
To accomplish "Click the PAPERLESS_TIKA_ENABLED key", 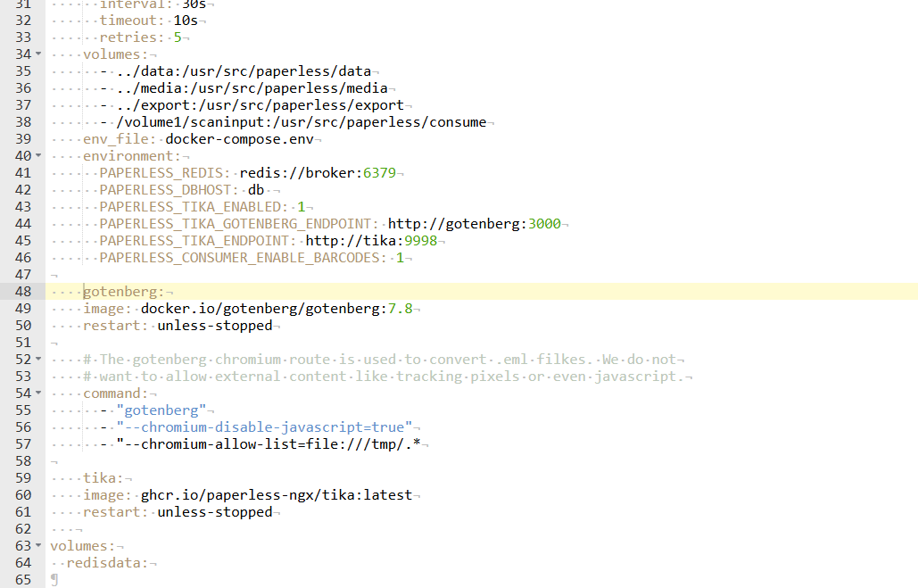I will click(194, 207).
